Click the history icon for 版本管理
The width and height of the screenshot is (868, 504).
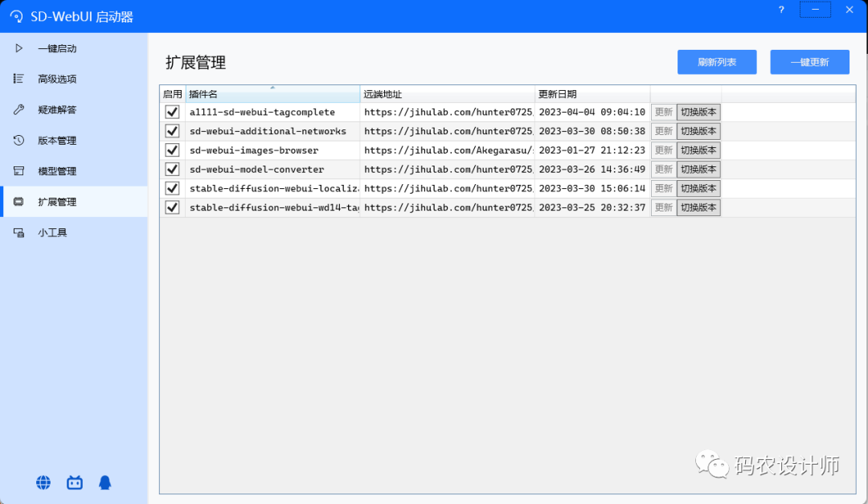[18, 141]
